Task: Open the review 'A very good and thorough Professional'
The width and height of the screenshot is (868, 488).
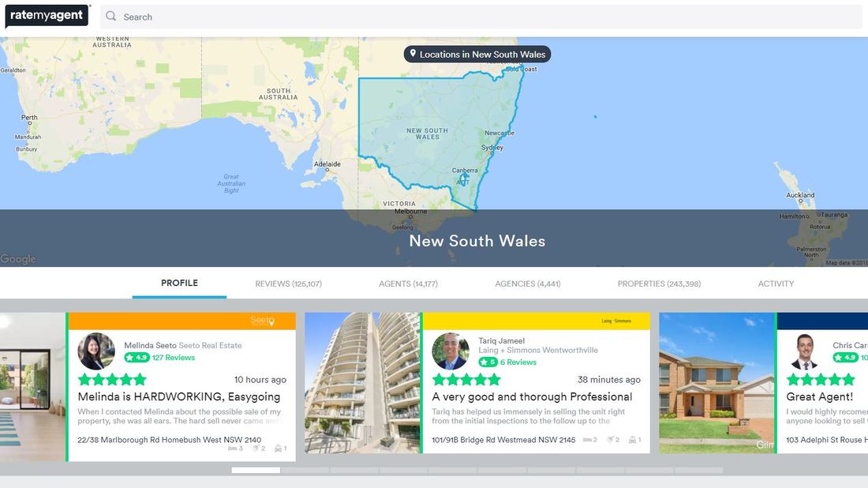Action: point(532,396)
